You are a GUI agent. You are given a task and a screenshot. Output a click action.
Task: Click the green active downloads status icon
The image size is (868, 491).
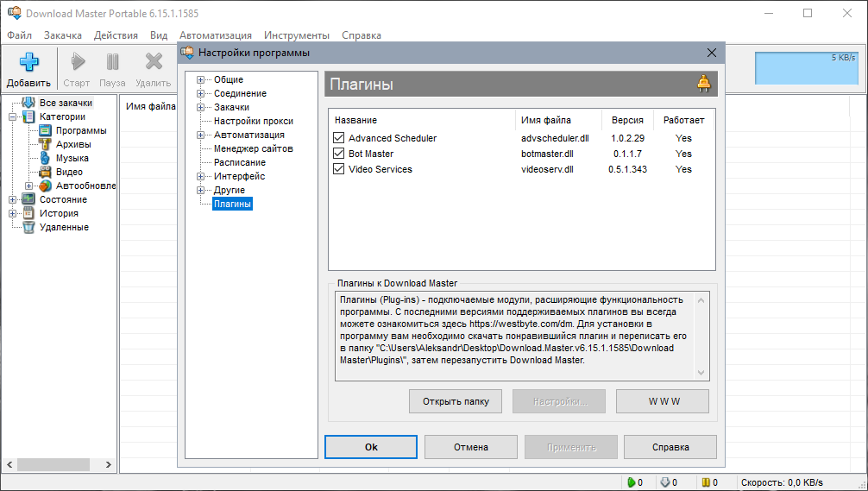pos(631,482)
